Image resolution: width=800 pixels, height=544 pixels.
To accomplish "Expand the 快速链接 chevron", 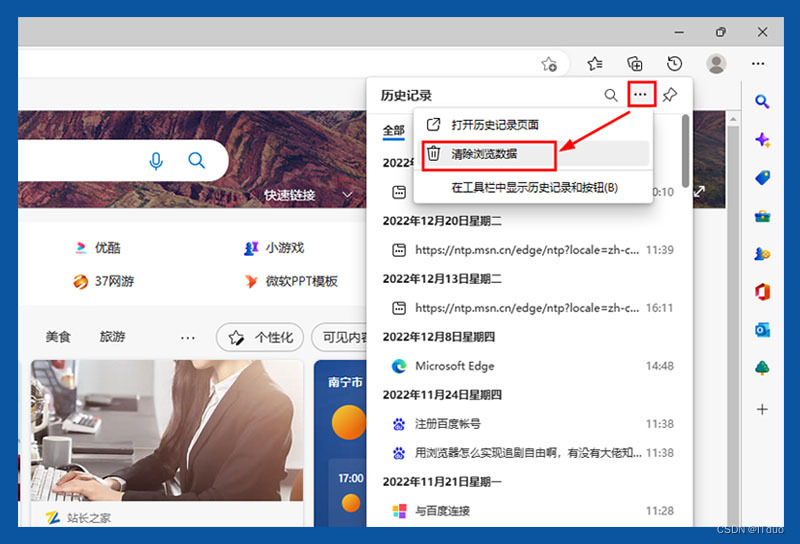I will (x=347, y=195).
